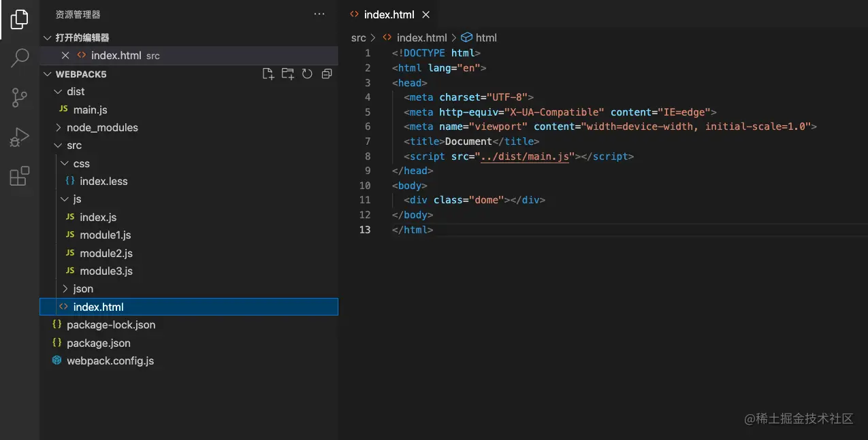Viewport: 868px width, 440px height.
Task: Click line number 13 in gutter
Action: (x=365, y=230)
